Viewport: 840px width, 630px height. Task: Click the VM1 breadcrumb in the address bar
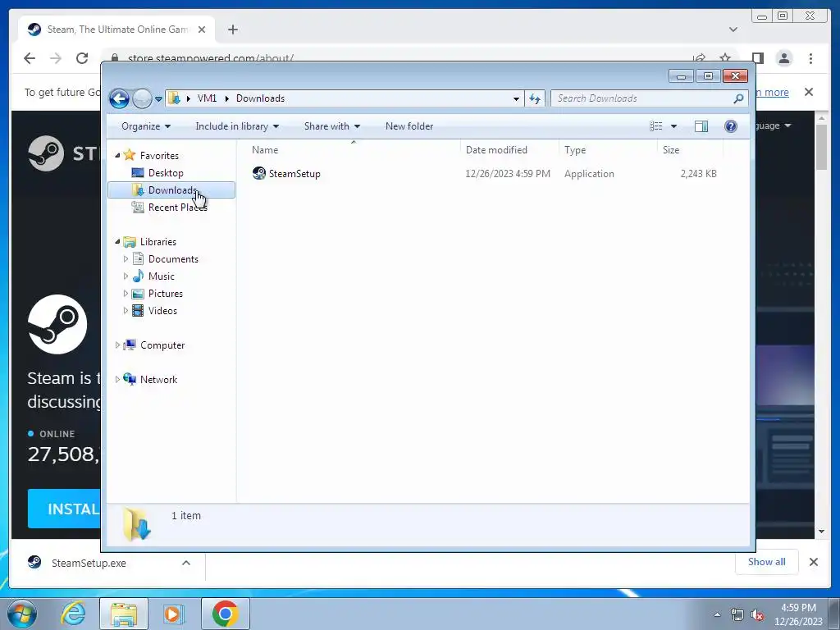tap(207, 98)
